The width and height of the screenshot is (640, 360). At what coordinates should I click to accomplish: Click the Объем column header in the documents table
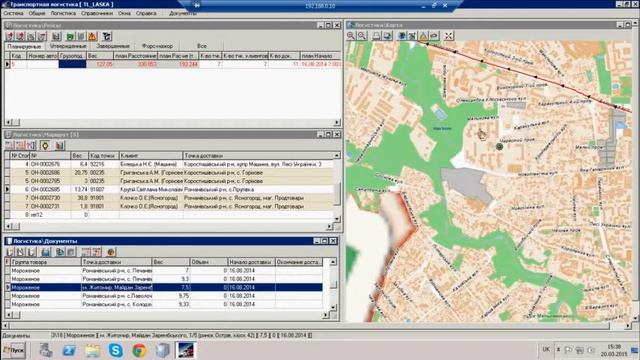[x=208, y=262]
